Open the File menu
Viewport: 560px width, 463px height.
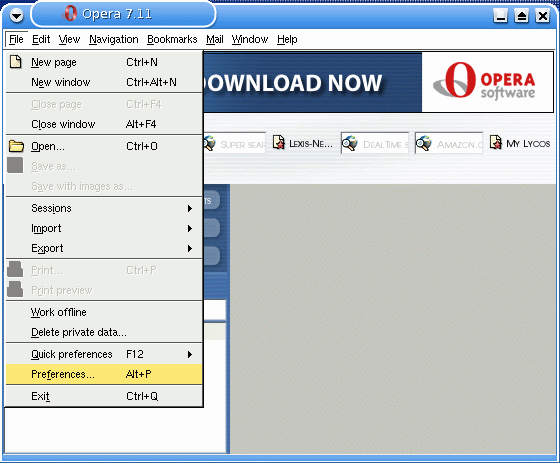click(16, 39)
